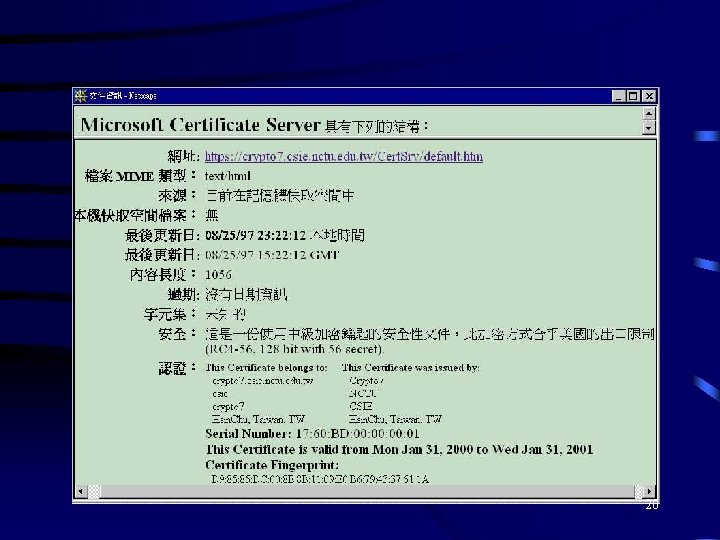
Task: Click the Netscape window title bar icon
Action: [x=81, y=96]
